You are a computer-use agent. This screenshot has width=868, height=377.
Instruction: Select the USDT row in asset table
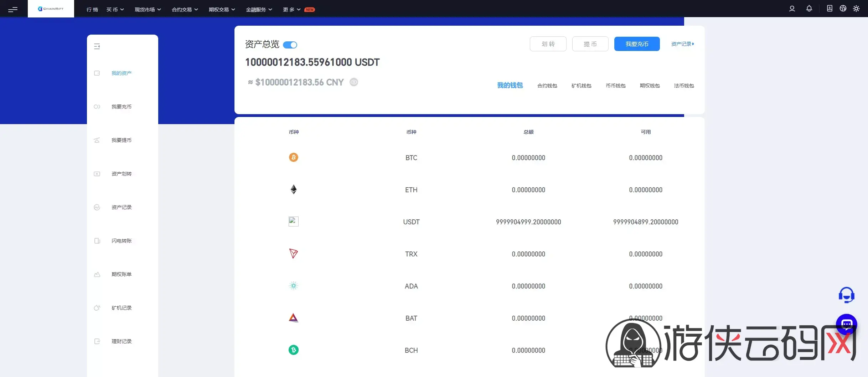pos(411,222)
